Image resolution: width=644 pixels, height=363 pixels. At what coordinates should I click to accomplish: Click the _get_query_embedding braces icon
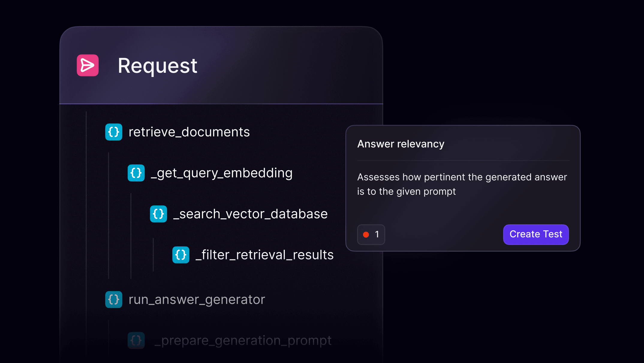pyautogui.click(x=136, y=173)
